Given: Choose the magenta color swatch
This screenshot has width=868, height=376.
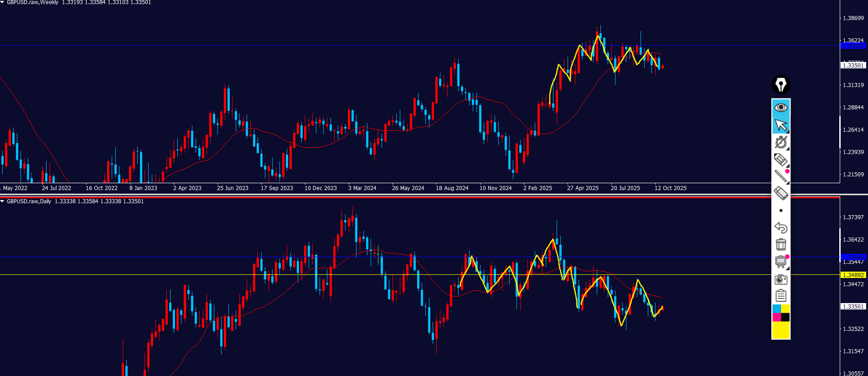Looking at the screenshot, I should [776, 317].
